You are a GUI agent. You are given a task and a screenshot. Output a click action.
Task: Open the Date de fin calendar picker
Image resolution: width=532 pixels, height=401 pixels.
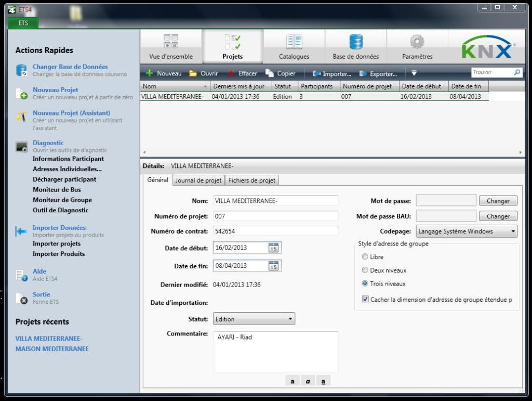[273, 266]
